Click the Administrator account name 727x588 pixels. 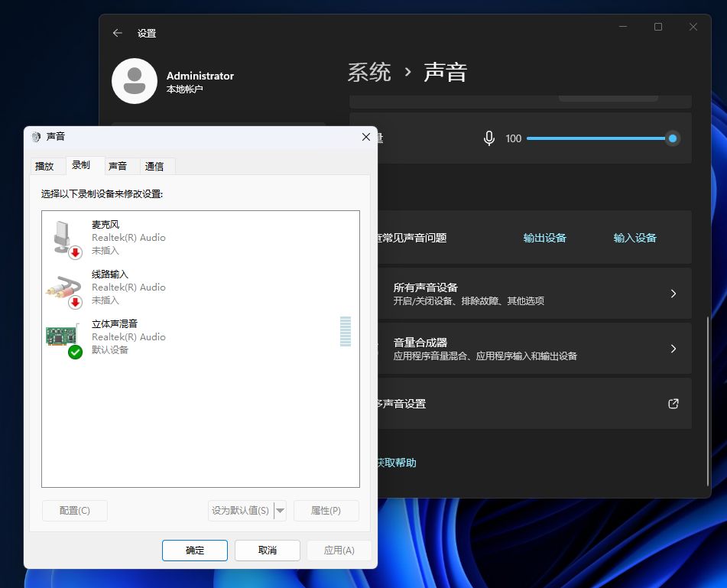(x=200, y=76)
